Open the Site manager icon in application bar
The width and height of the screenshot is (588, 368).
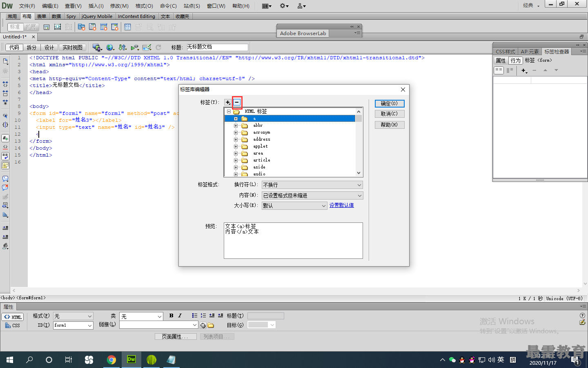point(302,6)
